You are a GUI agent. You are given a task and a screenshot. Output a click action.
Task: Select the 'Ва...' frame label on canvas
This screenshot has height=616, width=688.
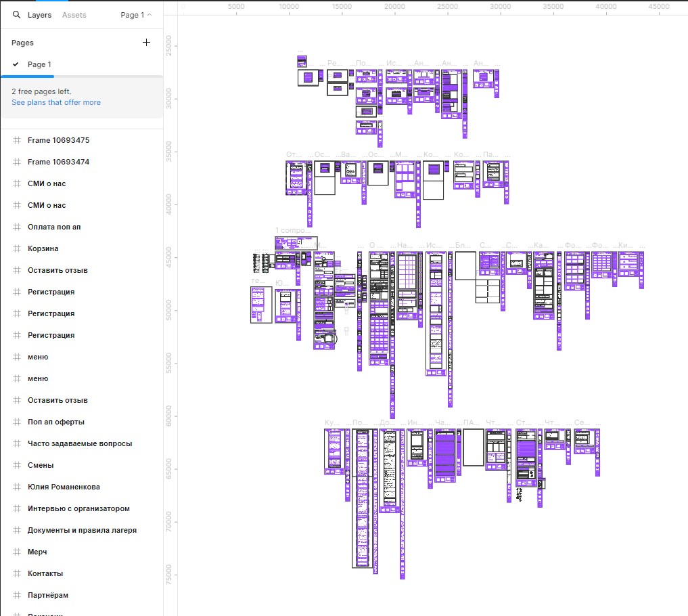pos(348,154)
